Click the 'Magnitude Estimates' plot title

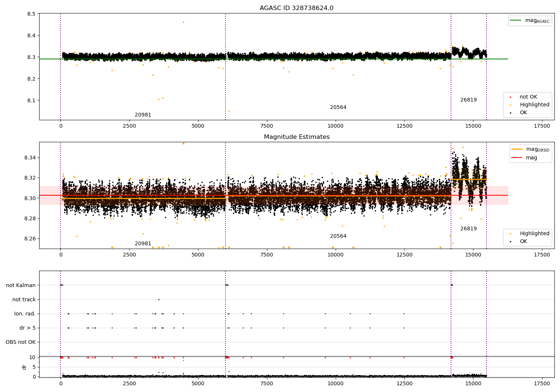pyautogui.click(x=296, y=137)
